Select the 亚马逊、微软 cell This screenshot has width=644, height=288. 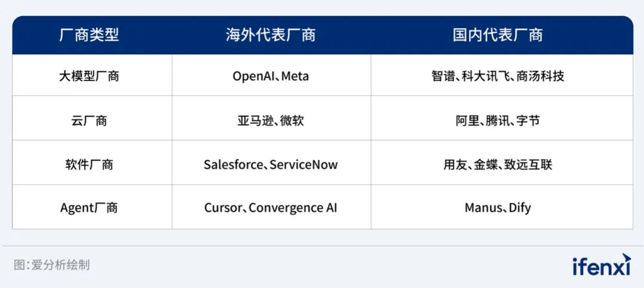[x=271, y=120]
